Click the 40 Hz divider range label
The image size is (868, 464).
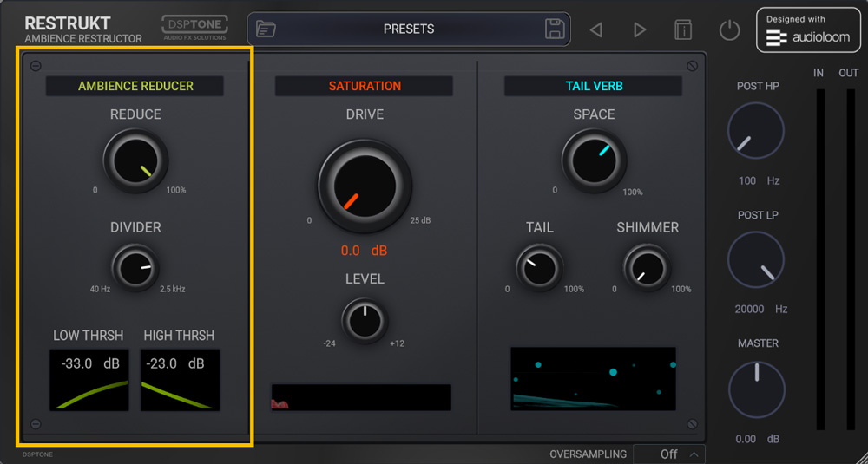coord(100,289)
